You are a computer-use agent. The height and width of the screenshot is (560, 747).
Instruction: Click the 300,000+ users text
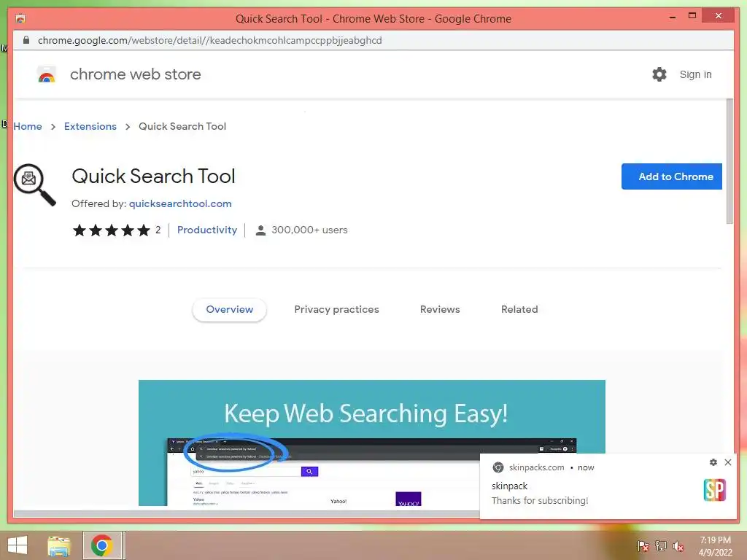coord(309,230)
